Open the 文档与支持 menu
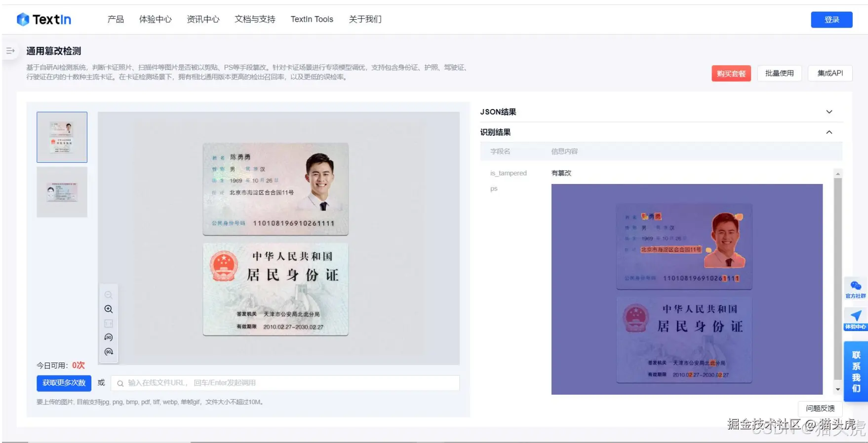The height and width of the screenshot is (443, 868). (x=255, y=19)
